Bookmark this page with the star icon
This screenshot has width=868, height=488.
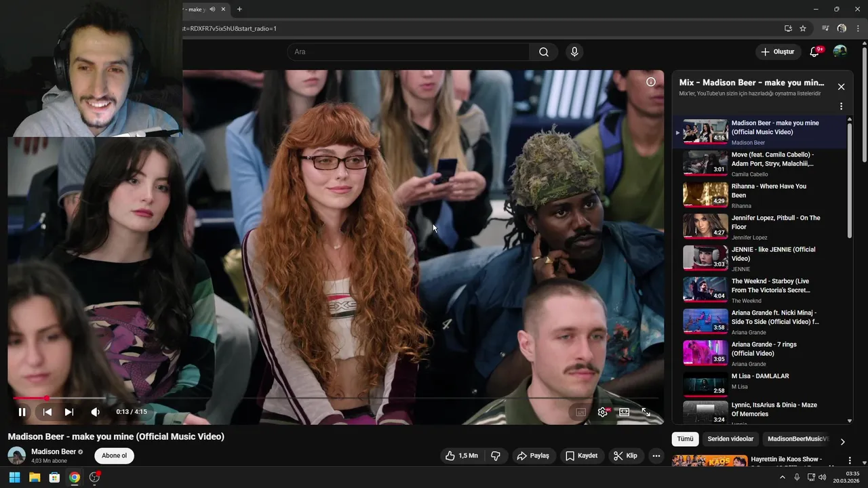[803, 28]
